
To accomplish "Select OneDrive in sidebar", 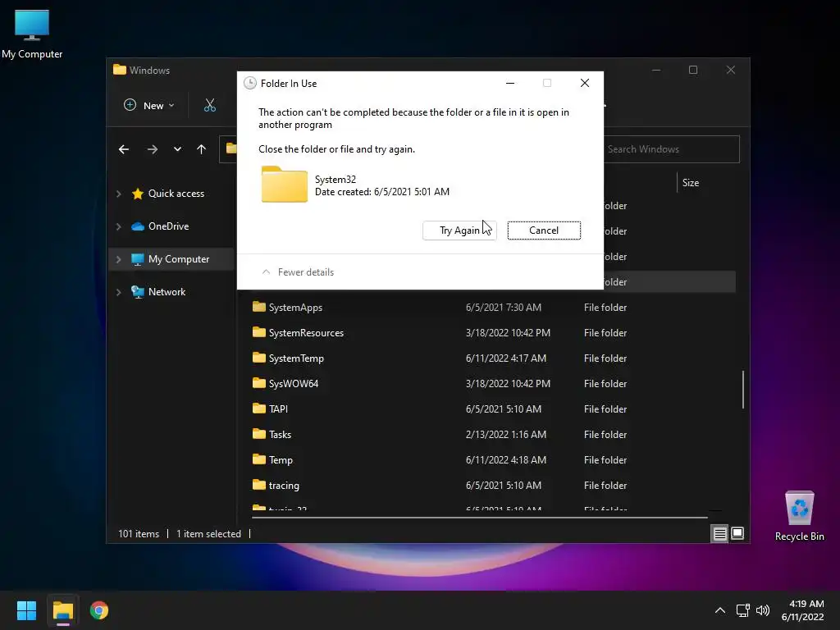I will pyautogui.click(x=168, y=226).
